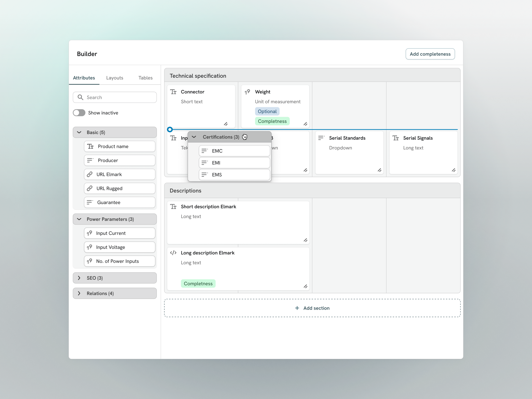
Task: Click the link icon beside URL Rugged
Action: [x=90, y=188]
